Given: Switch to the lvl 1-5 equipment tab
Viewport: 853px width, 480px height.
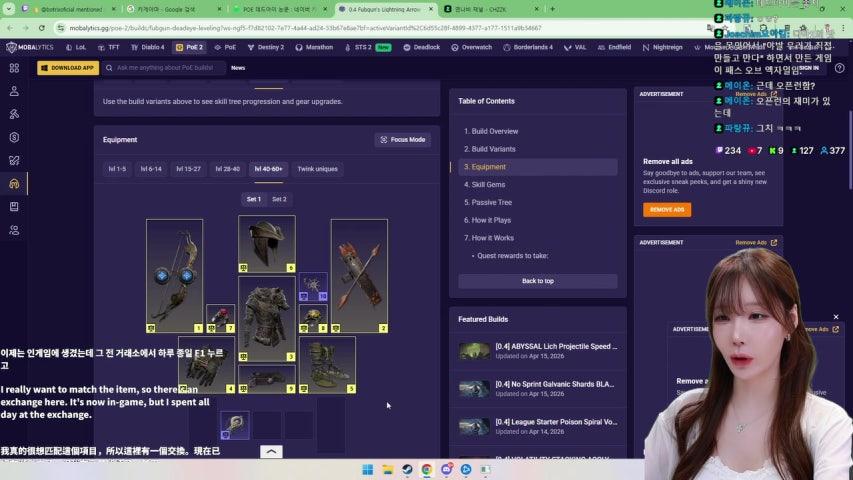Looking at the screenshot, I should click(117, 169).
